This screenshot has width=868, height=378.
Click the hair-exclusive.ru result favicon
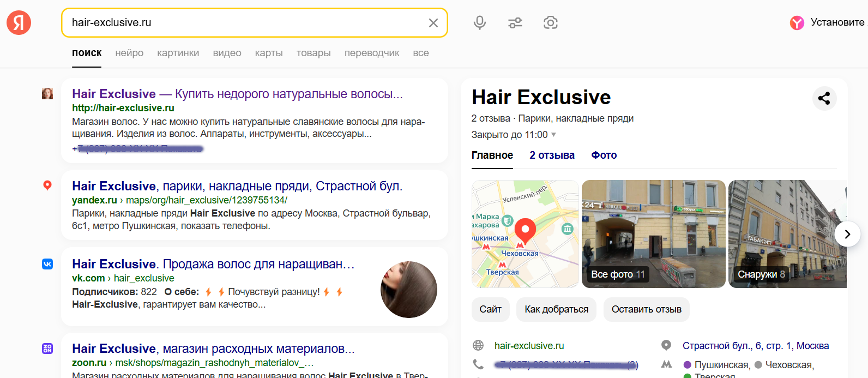click(47, 94)
